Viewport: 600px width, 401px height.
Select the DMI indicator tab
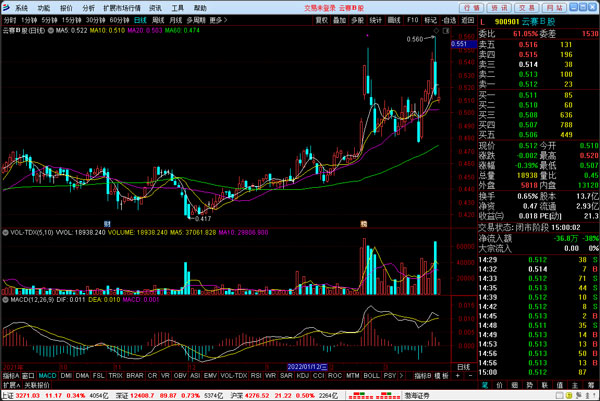click(x=66, y=376)
